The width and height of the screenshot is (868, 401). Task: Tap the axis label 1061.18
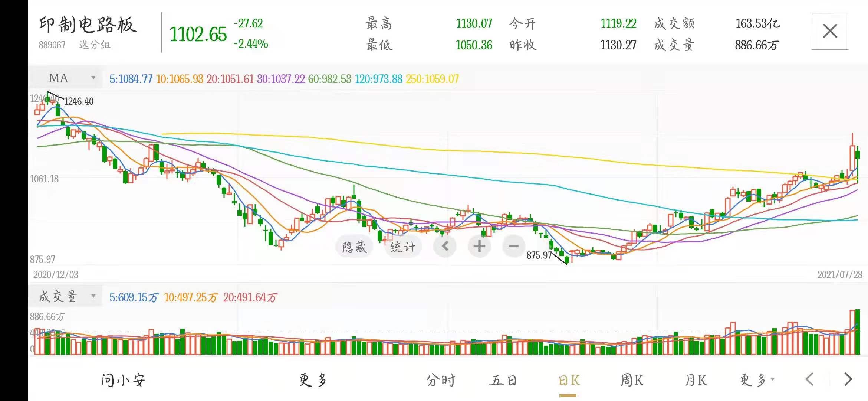click(x=44, y=179)
